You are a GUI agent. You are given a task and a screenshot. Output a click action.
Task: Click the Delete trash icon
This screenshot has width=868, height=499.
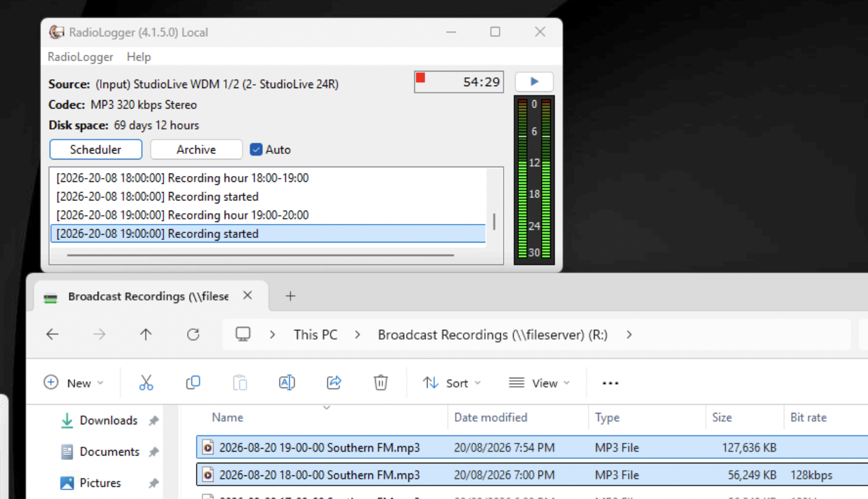point(380,382)
